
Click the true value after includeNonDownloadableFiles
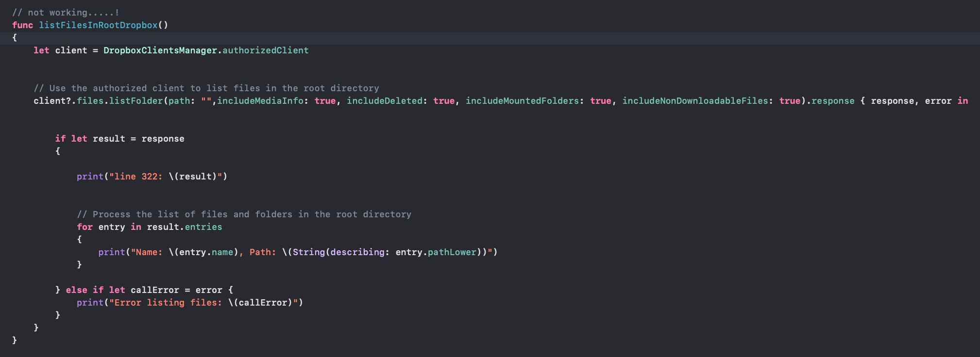pyautogui.click(x=790, y=101)
